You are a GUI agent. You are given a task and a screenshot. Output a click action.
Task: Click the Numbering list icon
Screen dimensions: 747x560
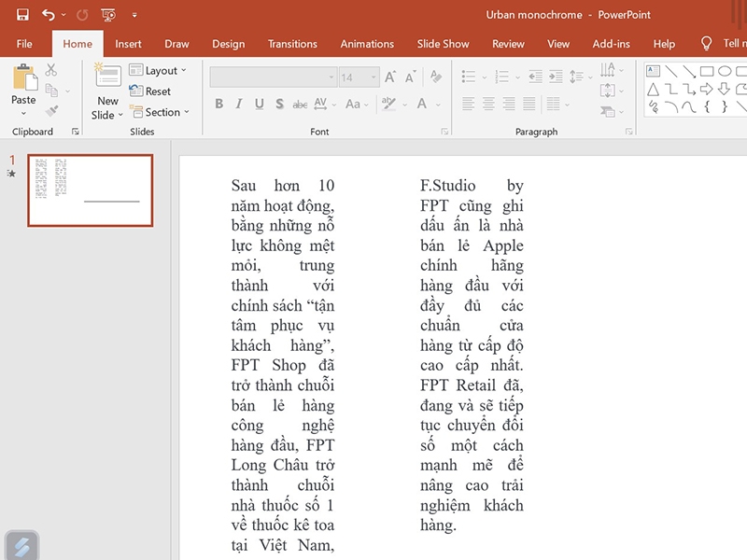501,77
